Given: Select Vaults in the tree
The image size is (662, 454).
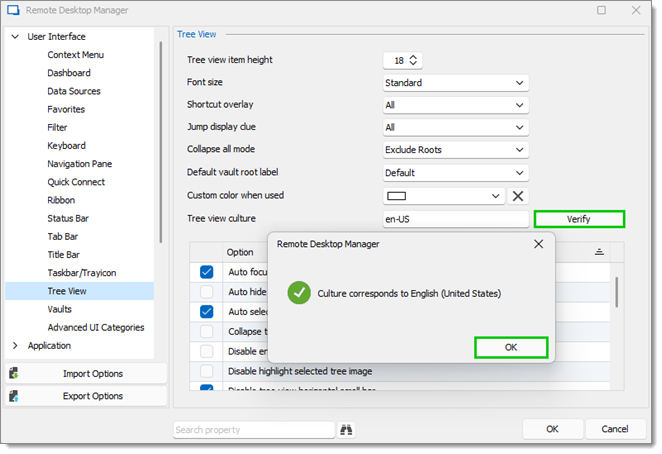Looking at the screenshot, I should pos(60,309).
